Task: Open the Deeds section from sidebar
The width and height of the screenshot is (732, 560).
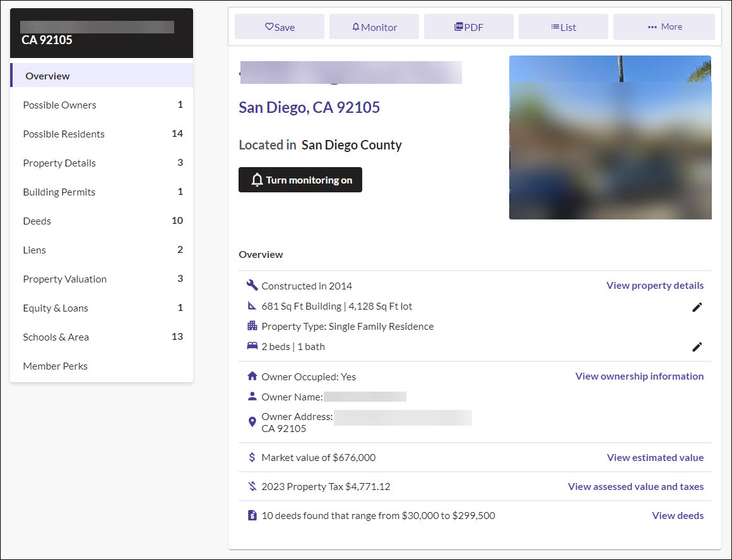Action: (37, 221)
